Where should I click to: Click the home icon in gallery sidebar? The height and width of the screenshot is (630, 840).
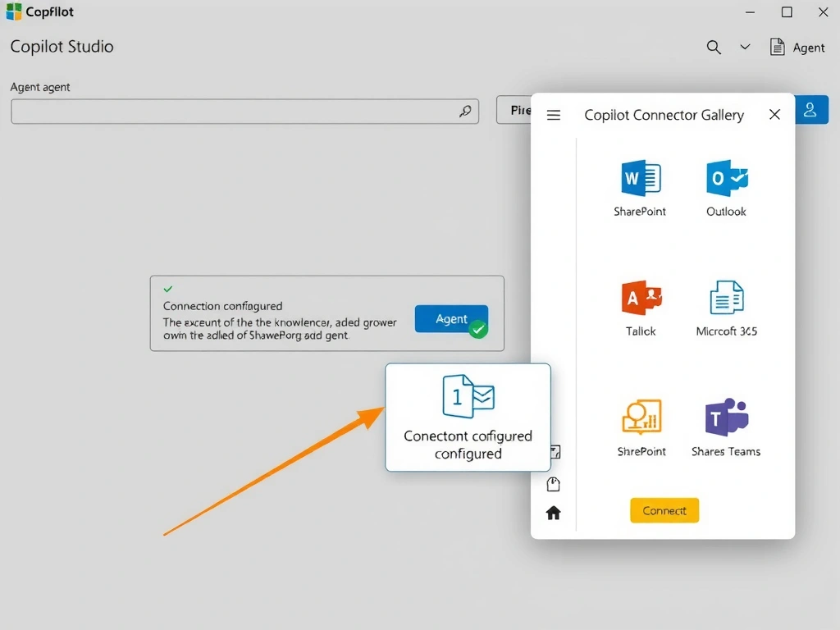[x=554, y=514]
